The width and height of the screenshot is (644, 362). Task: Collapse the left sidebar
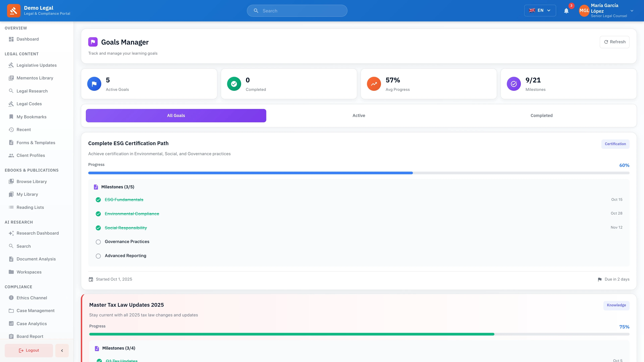62,350
